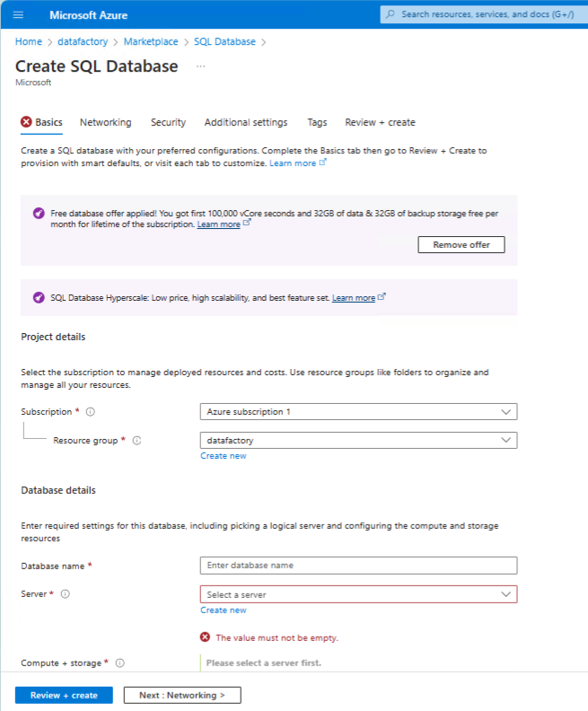Focus the Database name input field
Image resolution: width=588 pixels, height=711 pixels.
tap(358, 566)
